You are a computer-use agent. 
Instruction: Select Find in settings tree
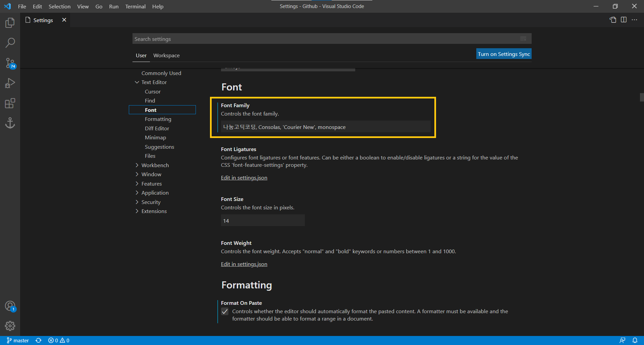coord(150,100)
